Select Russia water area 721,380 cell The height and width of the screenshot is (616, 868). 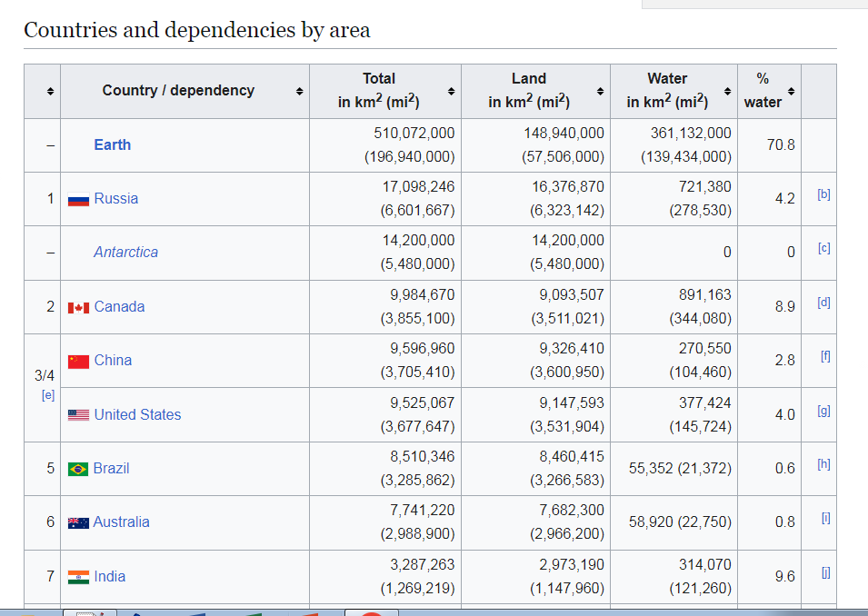pyautogui.click(x=674, y=199)
